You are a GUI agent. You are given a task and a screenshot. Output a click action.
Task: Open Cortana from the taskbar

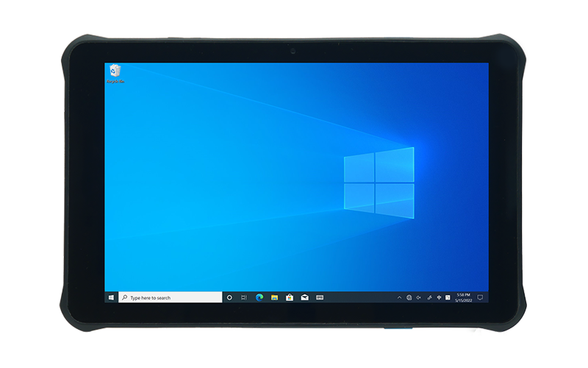[229, 297]
